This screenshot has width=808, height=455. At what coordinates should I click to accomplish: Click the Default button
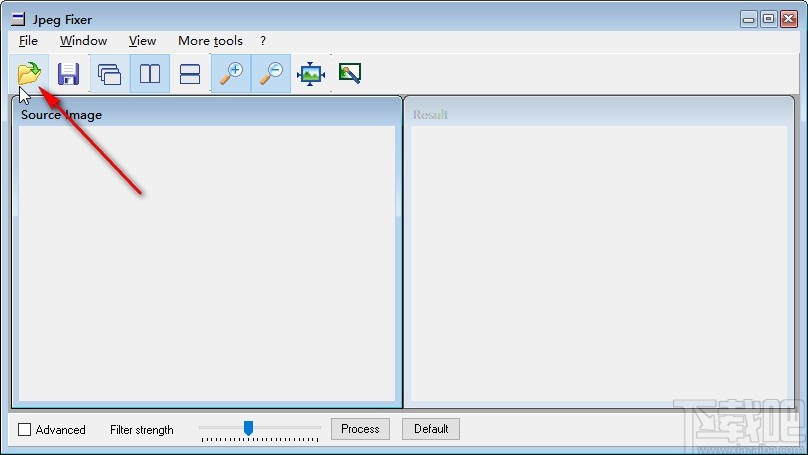point(431,429)
